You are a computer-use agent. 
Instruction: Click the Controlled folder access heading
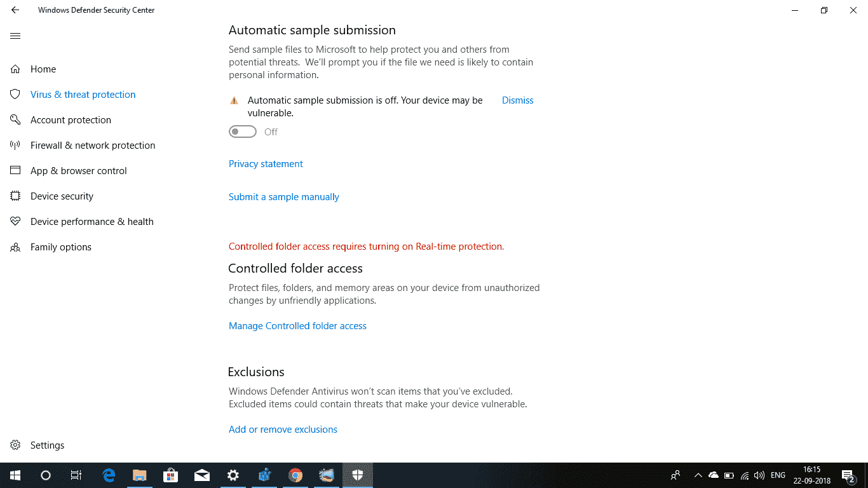tap(295, 268)
